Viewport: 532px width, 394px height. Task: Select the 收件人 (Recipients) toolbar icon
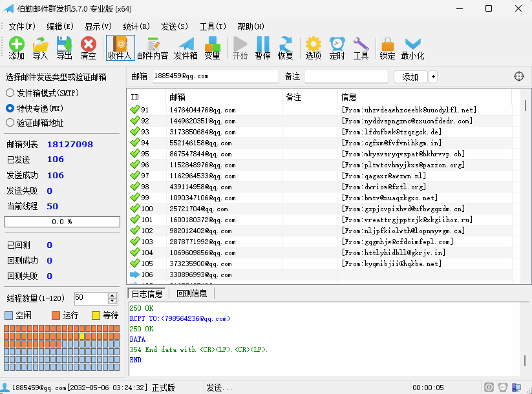120,48
